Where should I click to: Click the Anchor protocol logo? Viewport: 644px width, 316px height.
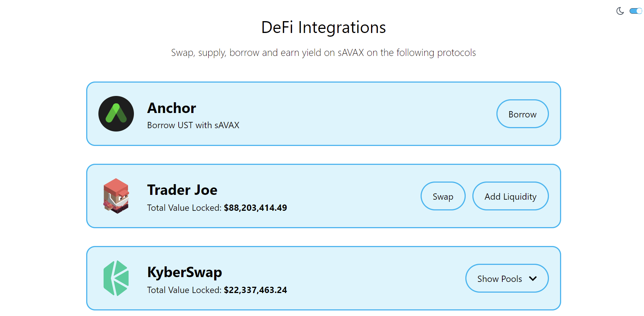pyautogui.click(x=116, y=114)
